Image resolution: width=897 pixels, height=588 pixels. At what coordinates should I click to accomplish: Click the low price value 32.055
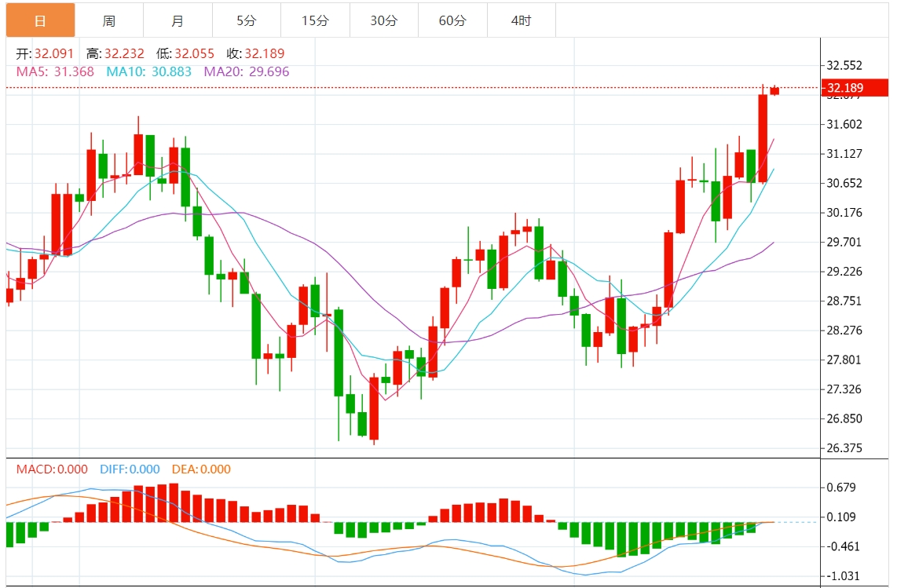[195, 53]
